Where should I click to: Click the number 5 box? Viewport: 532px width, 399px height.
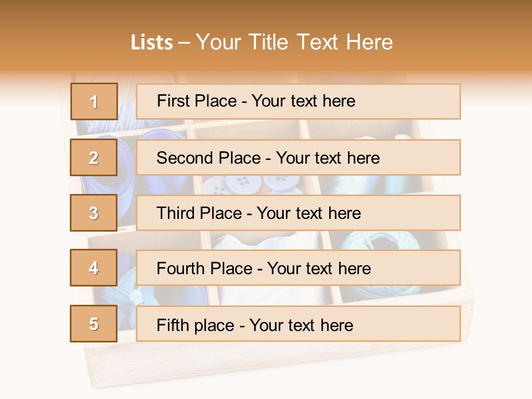[x=94, y=324]
